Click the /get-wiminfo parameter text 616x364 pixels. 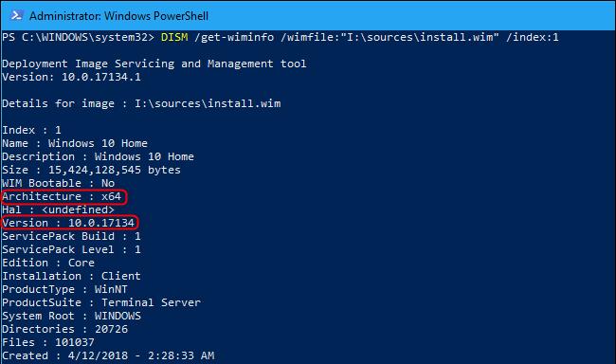234,37
